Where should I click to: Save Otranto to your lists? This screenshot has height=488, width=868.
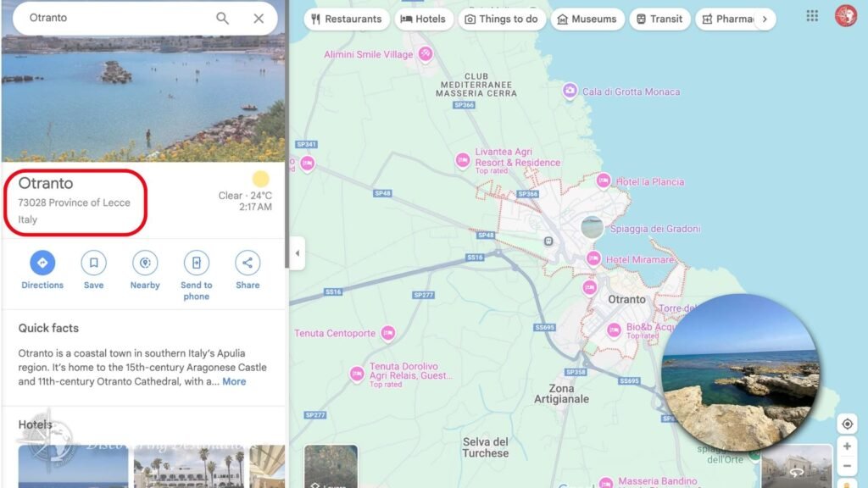[93, 263]
